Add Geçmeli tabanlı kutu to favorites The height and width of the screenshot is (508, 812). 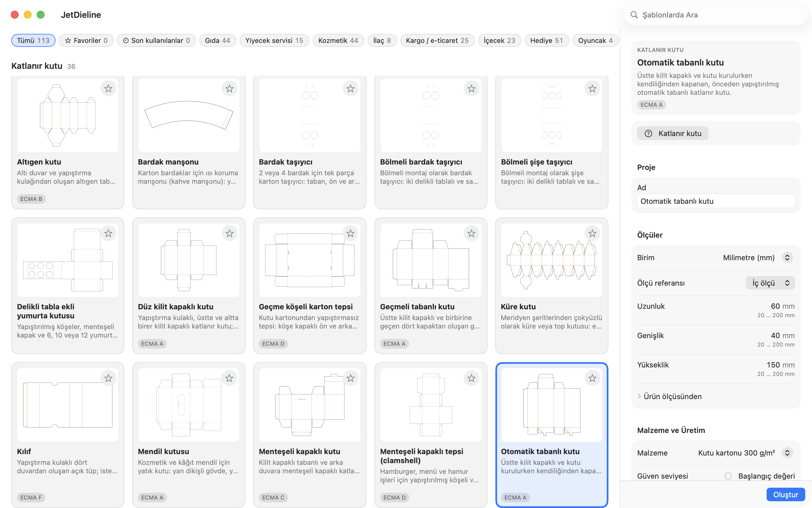471,233
